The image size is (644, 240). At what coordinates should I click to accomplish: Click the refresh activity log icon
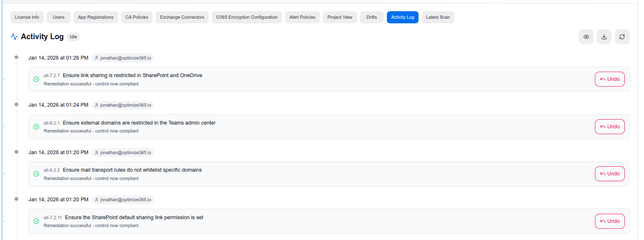pos(622,37)
